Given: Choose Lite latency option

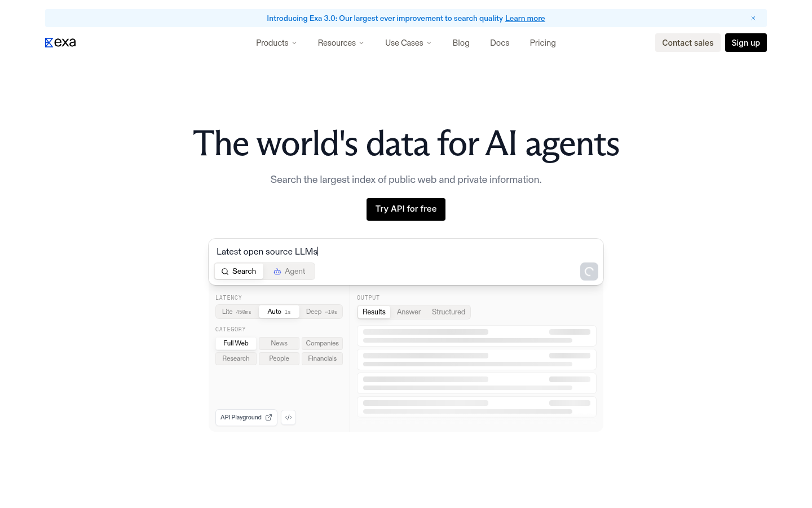Looking at the screenshot, I should point(237,312).
